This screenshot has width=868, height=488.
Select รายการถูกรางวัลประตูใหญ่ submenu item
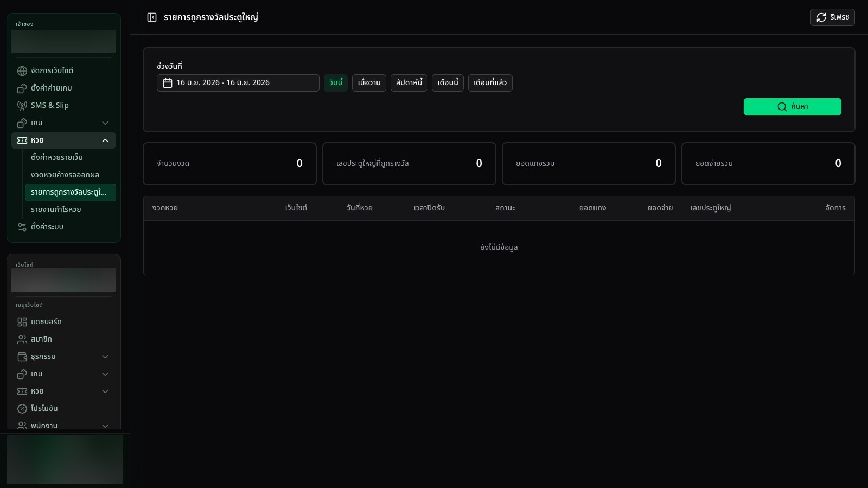point(71,192)
